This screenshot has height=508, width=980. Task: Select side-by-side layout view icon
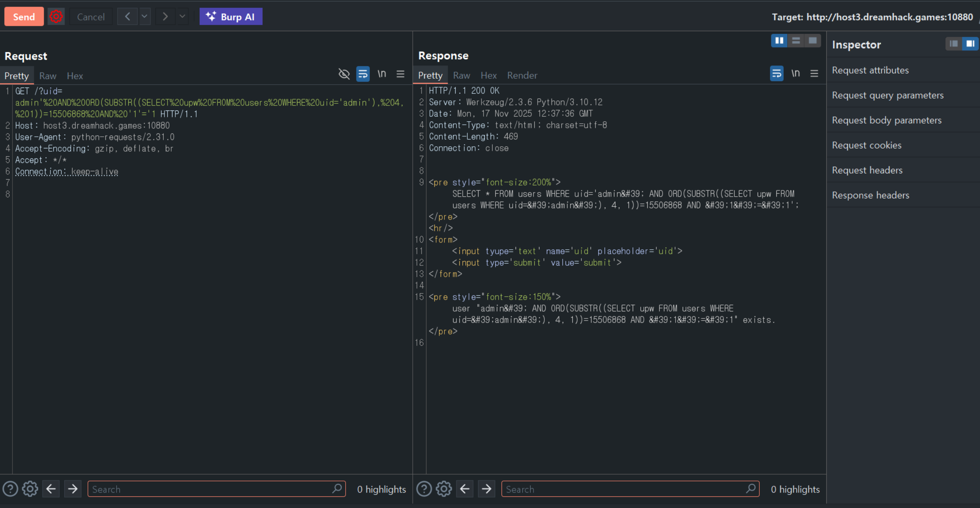coord(779,40)
